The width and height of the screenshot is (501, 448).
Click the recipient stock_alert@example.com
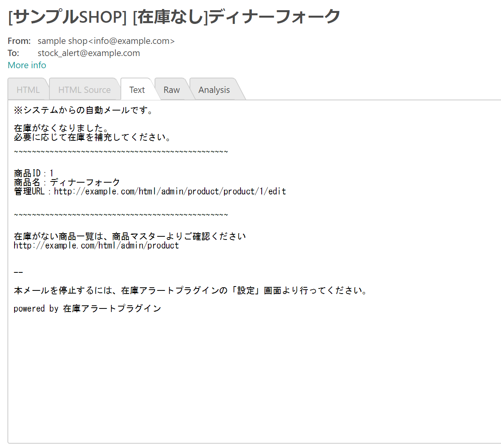[x=89, y=53]
